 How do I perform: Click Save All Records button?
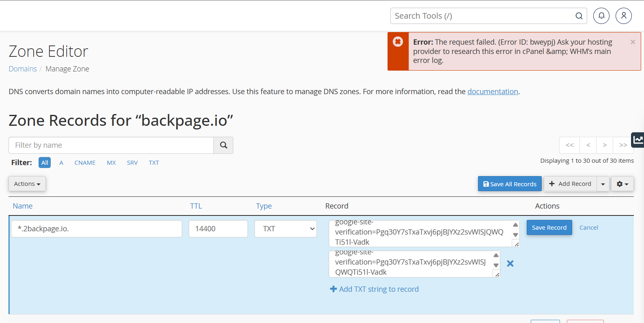point(510,184)
